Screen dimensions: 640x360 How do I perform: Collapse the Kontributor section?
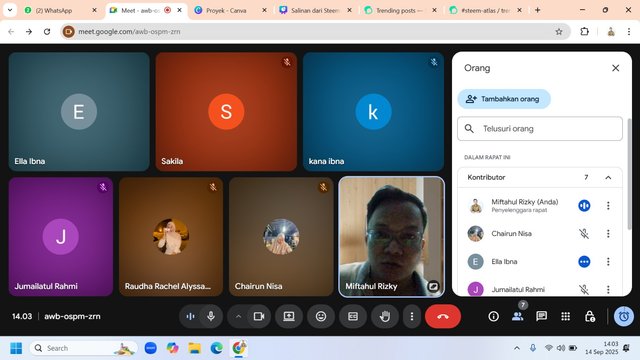(608, 178)
